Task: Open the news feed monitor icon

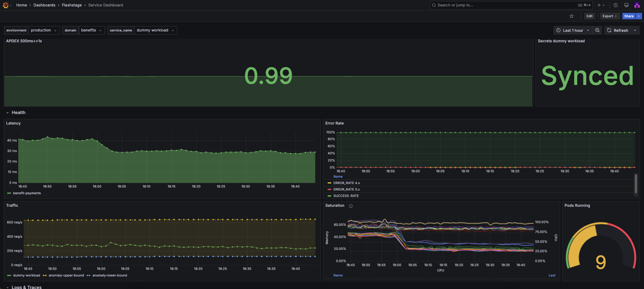Action: pyautogui.click(x=626, y=5)
